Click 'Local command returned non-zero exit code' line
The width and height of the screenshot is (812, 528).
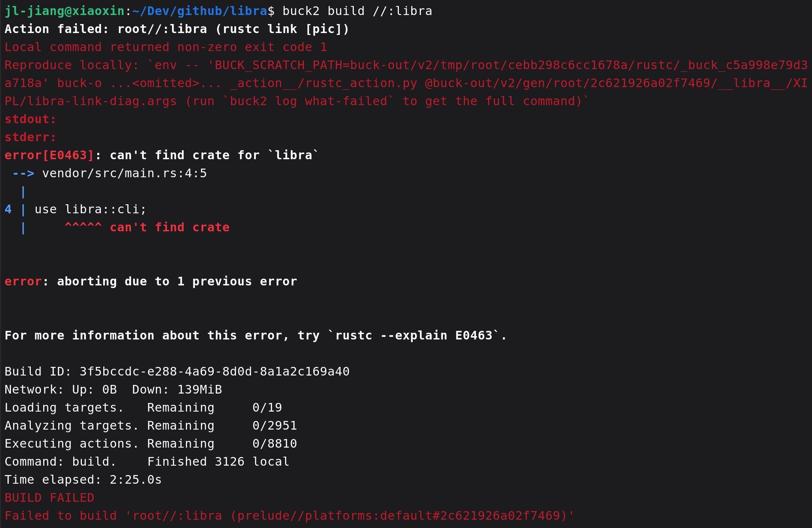point(166,47)
